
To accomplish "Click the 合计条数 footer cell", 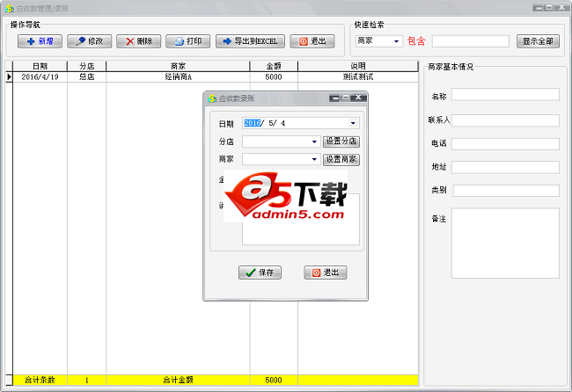I will [x=40, y=380].
